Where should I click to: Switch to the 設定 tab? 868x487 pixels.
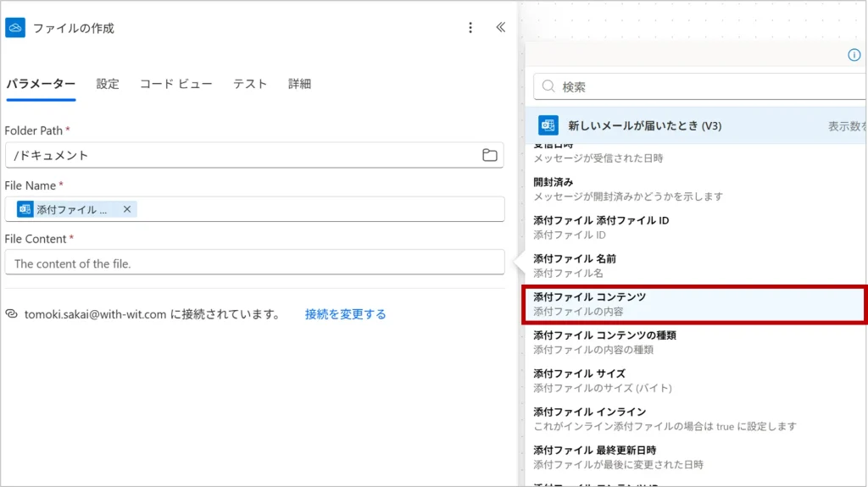click(x=108, y=84)
